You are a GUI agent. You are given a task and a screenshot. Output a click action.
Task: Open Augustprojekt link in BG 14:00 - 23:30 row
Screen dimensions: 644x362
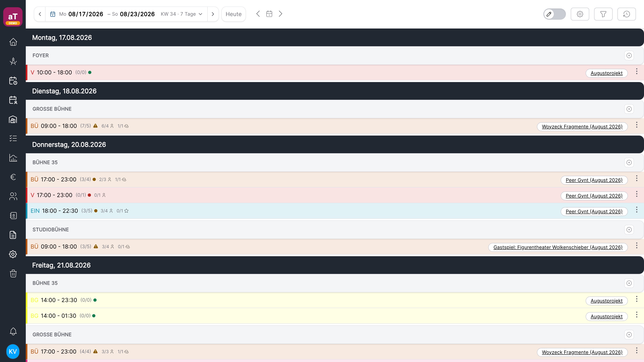coord(607,301)
